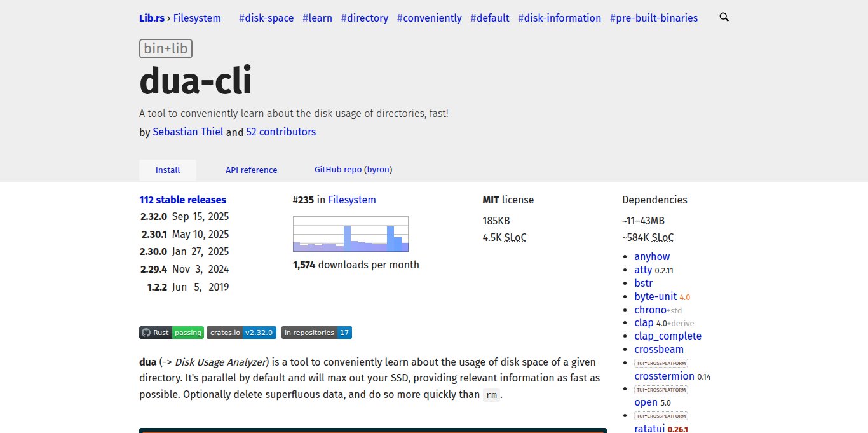Select the #conveniently keyword tag
This screenshot has width=868, height=433.
coord(430,18)
